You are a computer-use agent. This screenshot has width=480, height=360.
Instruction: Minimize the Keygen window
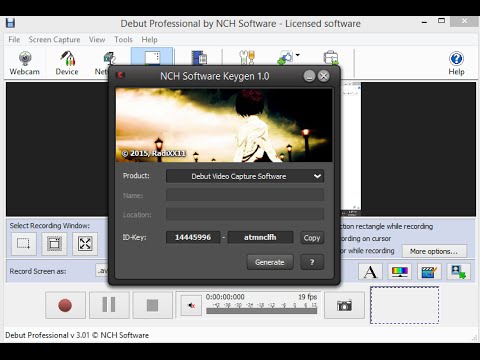(309, 76)
